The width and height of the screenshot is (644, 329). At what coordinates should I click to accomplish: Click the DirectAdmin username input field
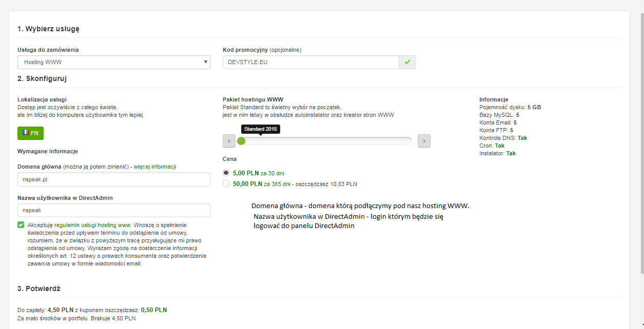click(113, 210)
